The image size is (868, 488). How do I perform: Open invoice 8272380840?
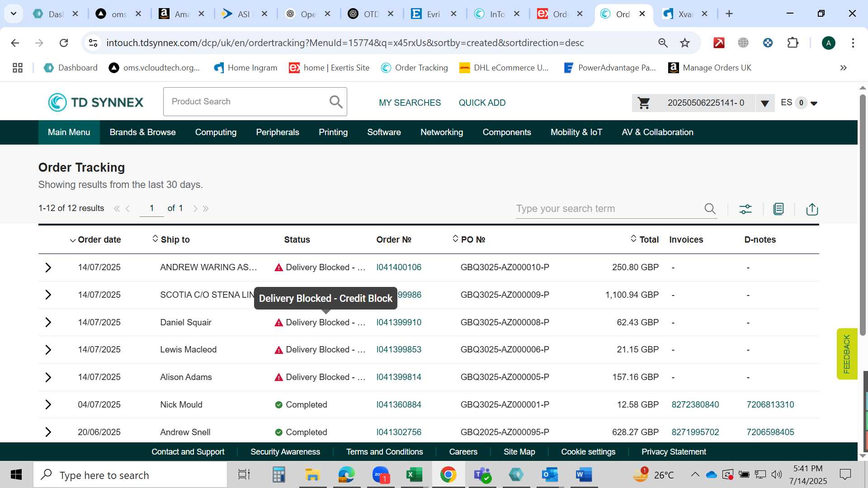coord(695,405)
